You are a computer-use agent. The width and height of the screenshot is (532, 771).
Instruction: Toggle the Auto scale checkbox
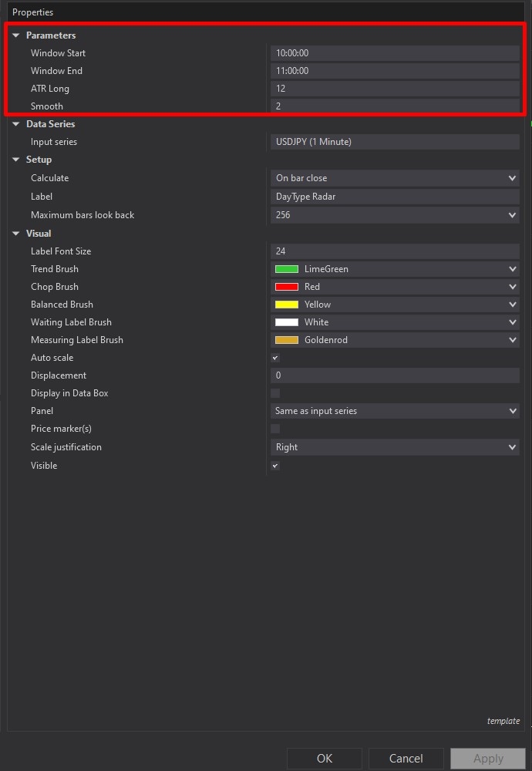coord(275,357)
